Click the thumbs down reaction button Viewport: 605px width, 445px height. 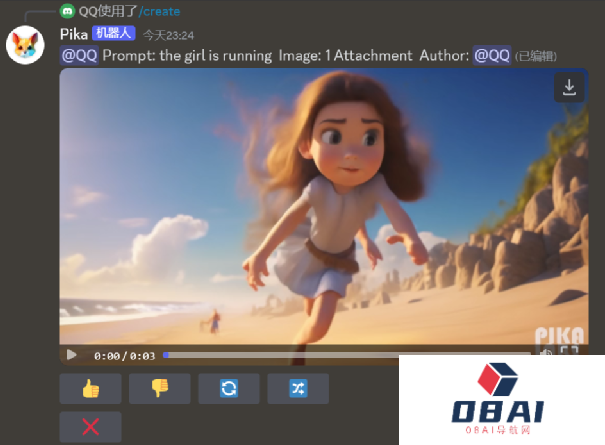(159, 389)
